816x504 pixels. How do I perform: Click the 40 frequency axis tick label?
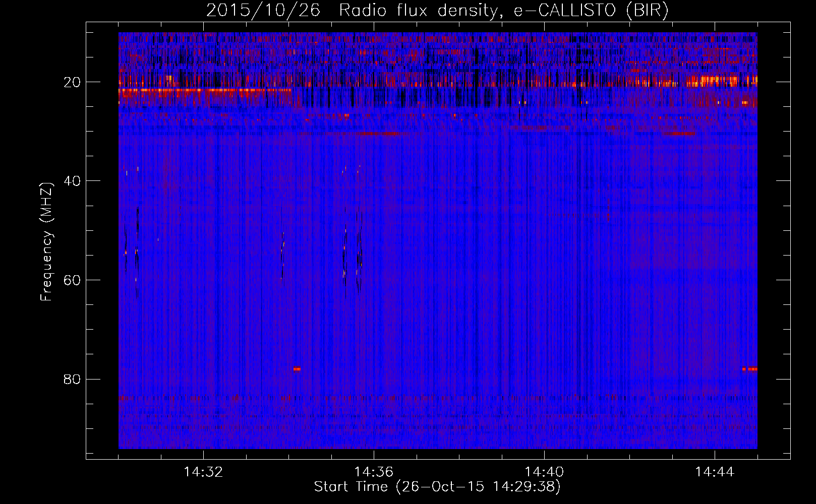73,181
